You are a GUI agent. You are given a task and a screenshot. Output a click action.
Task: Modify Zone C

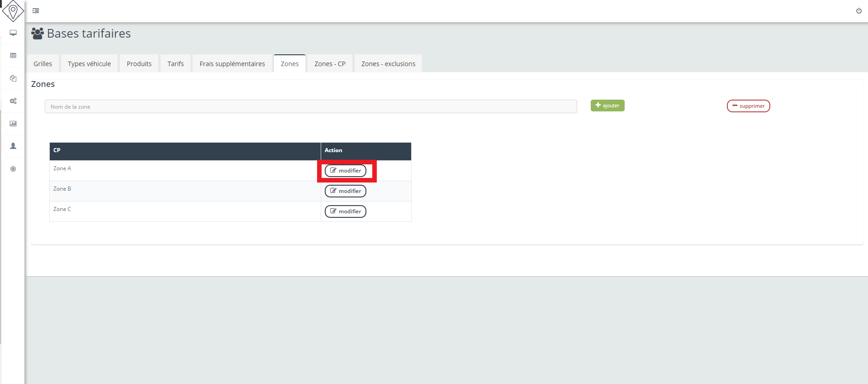(x=346, y=211)
